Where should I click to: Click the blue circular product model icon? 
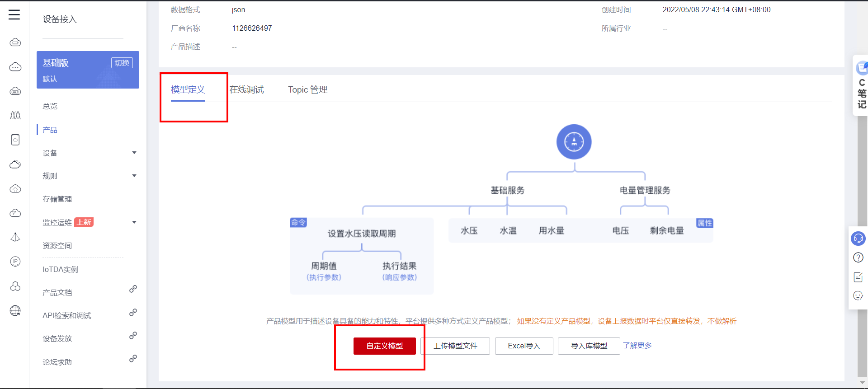574,142
